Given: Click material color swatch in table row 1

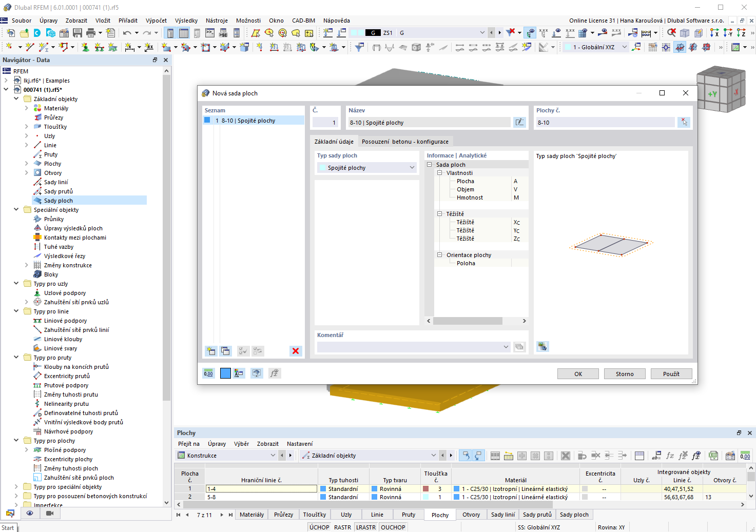Looking at the screenshot, I should click(x=457, y=489).
